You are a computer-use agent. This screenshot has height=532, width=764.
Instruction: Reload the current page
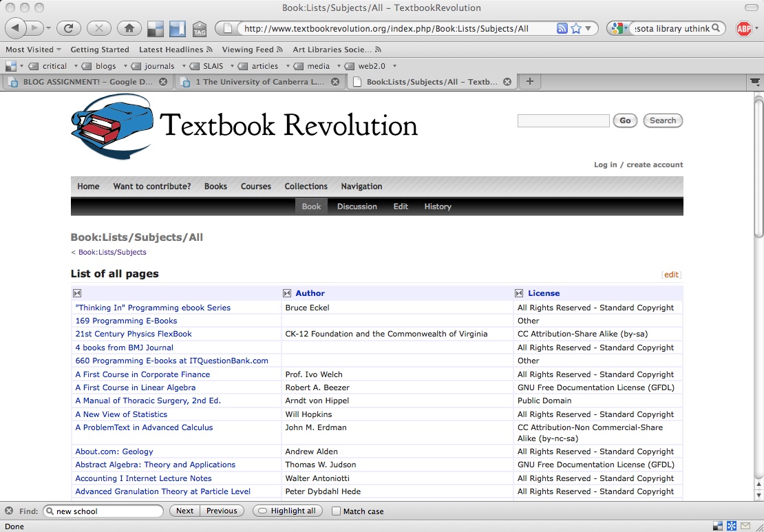pos(68,28)
